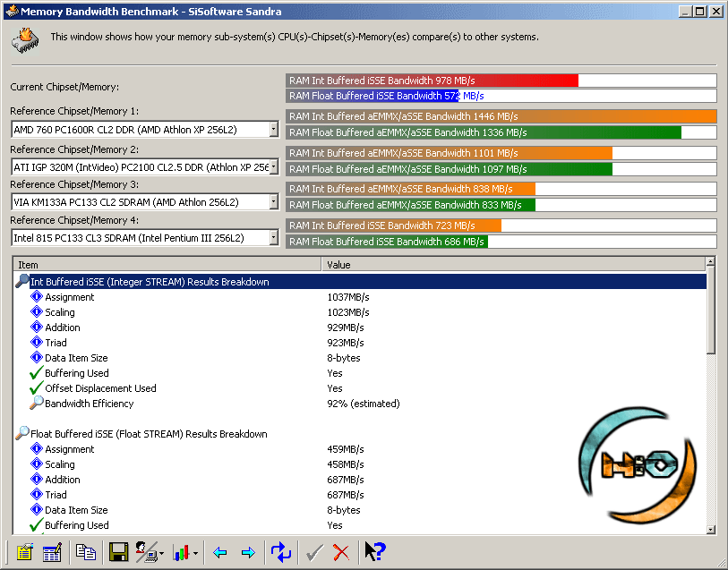This screenshot has height=570, width=728.
Task: Expand the user/computer toolbar button dropdown arrow
Action: coord(161,553)
